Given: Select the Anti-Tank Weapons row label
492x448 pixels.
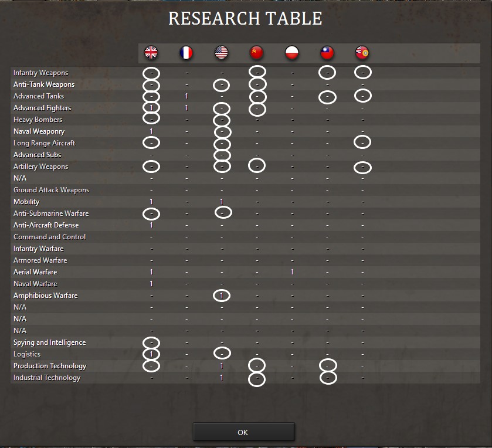Looking at the screenshot, I should [x=44, y=84].
